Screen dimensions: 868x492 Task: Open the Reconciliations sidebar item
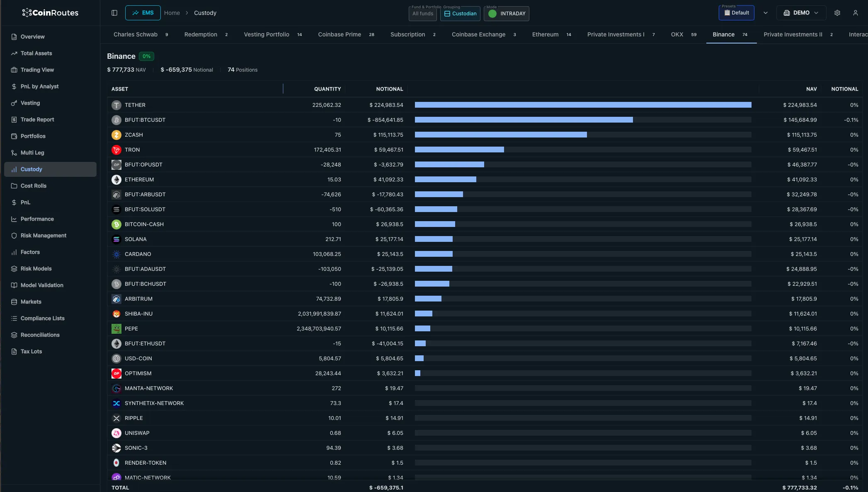click(50, 335)
